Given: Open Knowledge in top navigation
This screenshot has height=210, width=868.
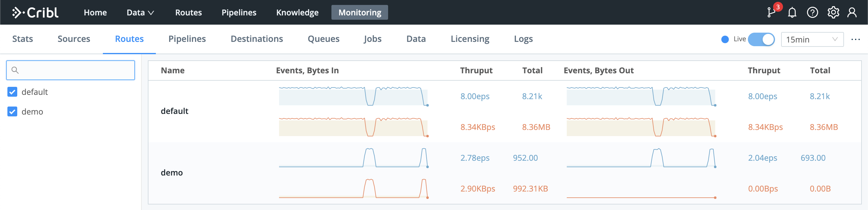Looking at the screenshot, I should pos(297,13).
